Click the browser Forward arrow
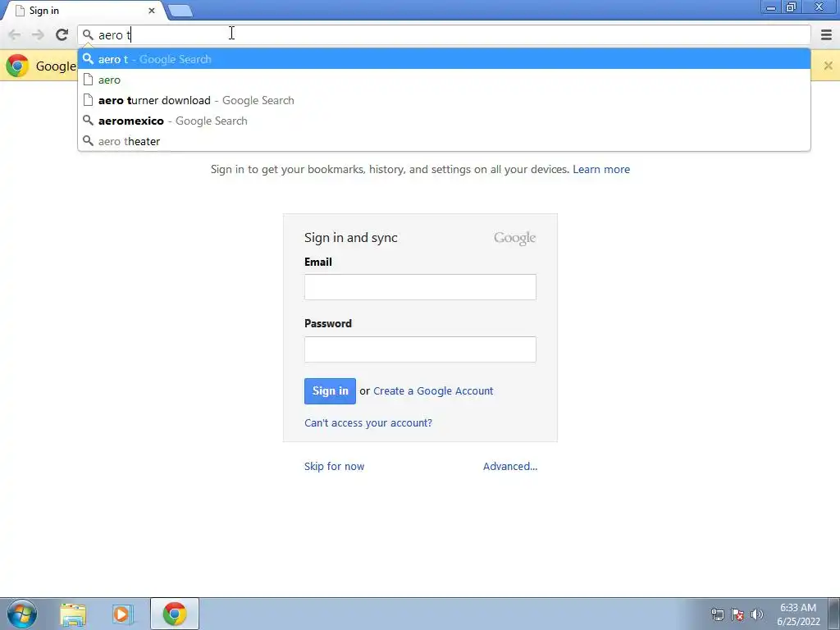The height and width of the screenshot is (630, 840). click(38, 34)
